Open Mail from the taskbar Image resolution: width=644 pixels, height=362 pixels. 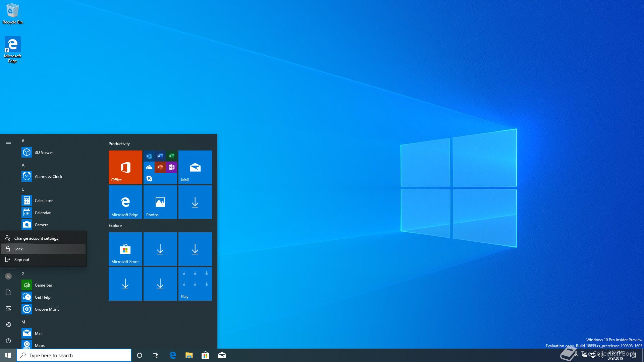click(222, 355)
